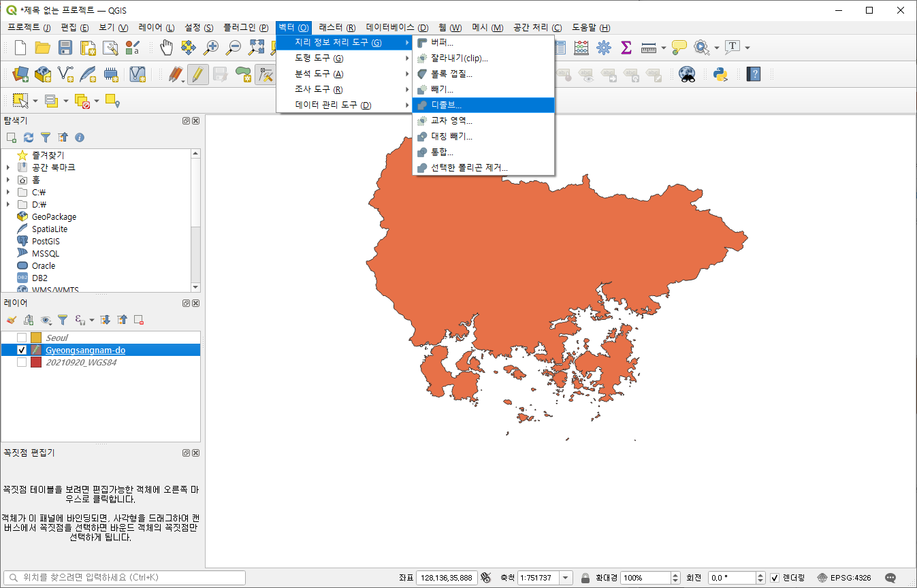This screenshot has height=588, width=917.
Task: Click the pan map to selection icon
Action: pyautogui.click(x=189, y=47)
